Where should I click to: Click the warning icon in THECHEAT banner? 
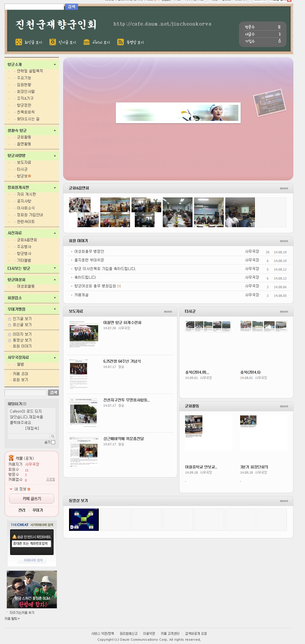(x=14, y=537)
